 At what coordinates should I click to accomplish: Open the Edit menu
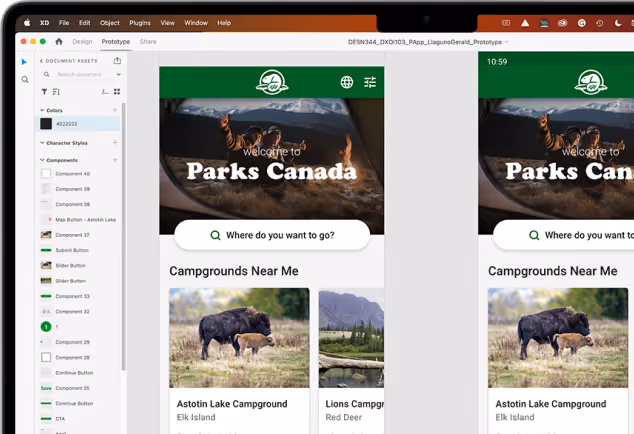pyautogui.click(x=85, y=23)
